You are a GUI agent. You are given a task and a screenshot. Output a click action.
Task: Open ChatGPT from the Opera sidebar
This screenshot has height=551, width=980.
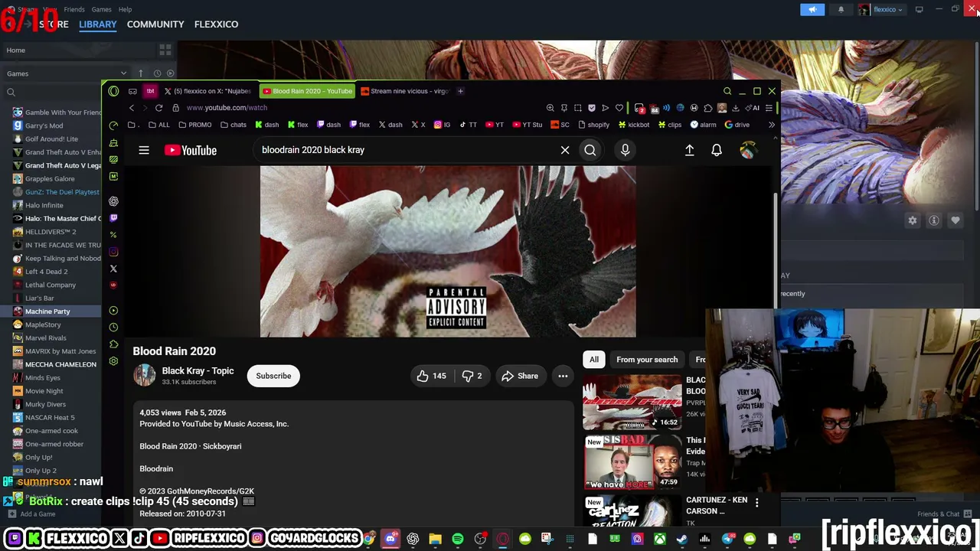point(113,201)
